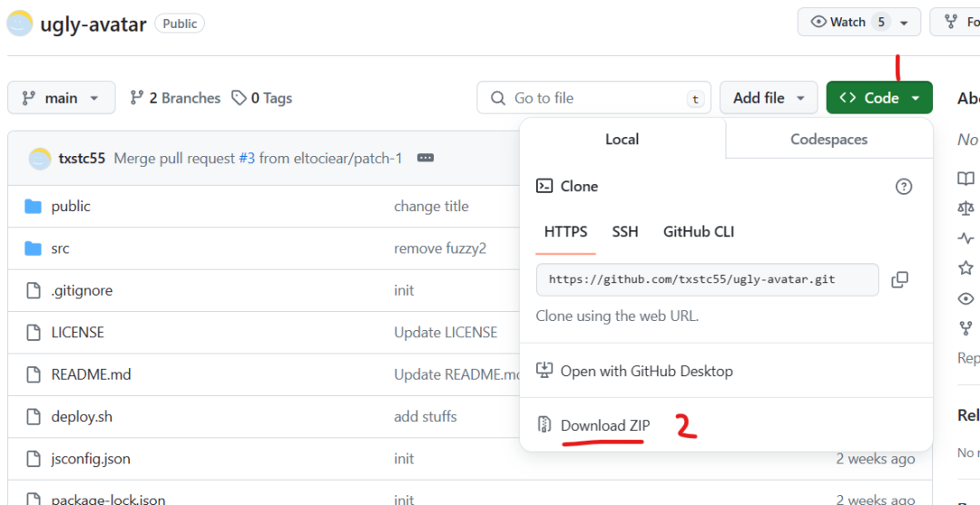Click the .gitignore 'init' commit message

pyautogui.click(x=404, y=290)
